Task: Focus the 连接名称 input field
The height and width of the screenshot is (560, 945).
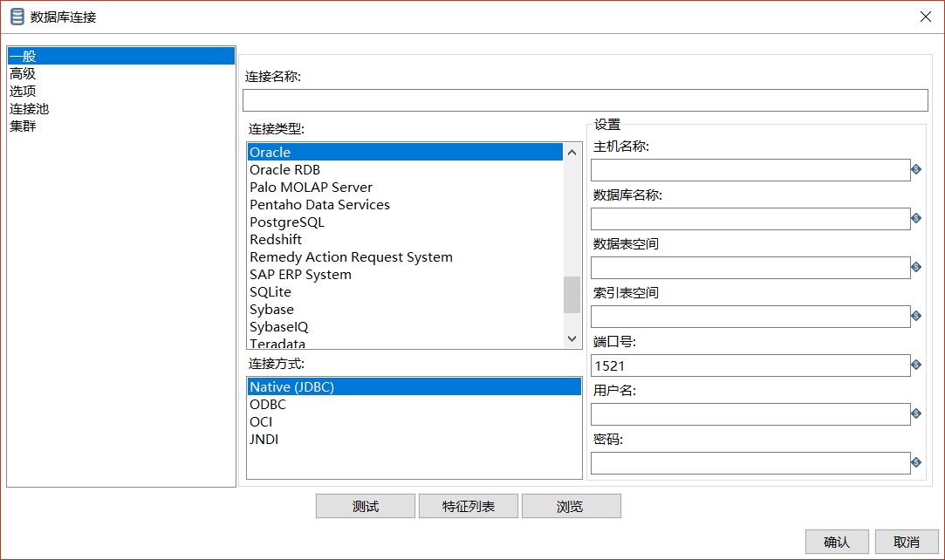Action: pyautogui.click(x=585, y=100)
